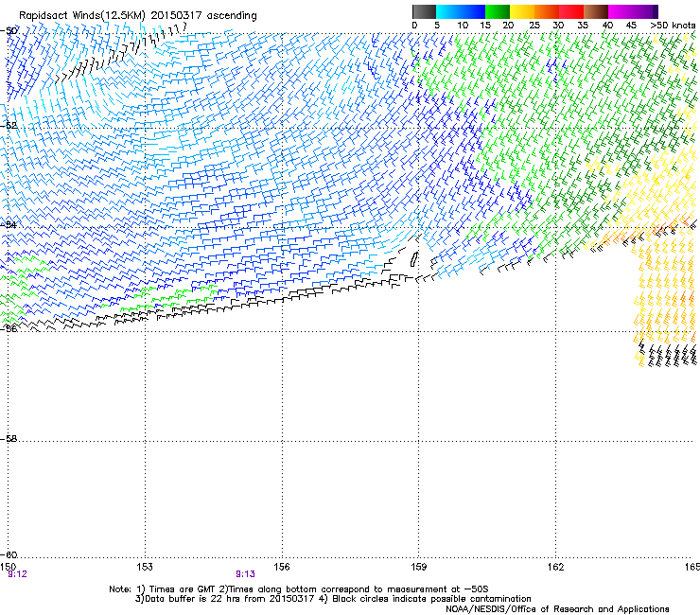700x615 pixels.
Task: Click the legend tick label '25'
Action: click(x=534, y=26)
